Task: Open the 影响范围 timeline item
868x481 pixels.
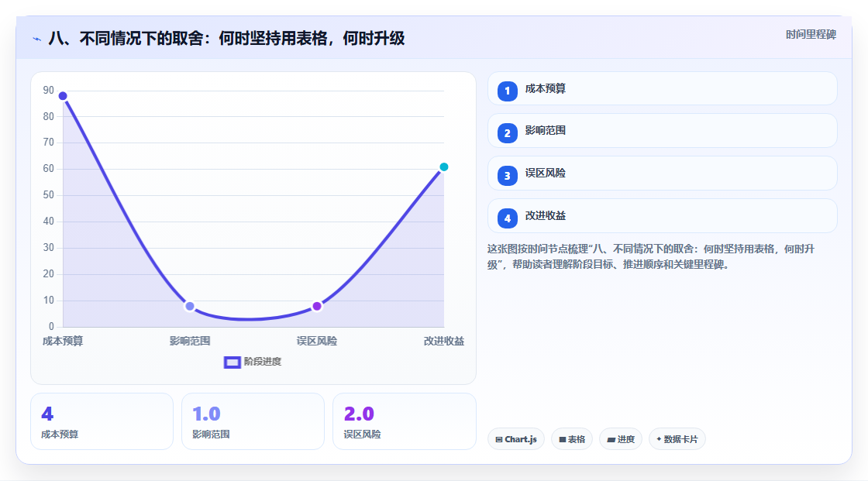Action: [662, 131]
